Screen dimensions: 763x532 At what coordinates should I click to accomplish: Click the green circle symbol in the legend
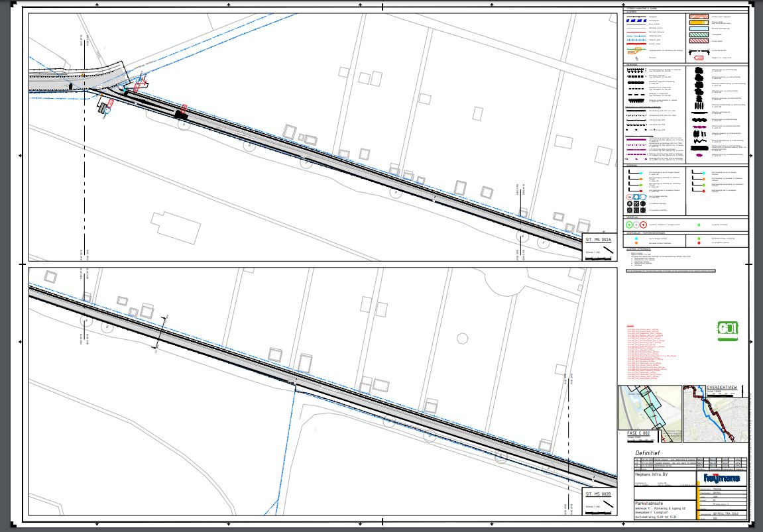(x=630, y=225)
